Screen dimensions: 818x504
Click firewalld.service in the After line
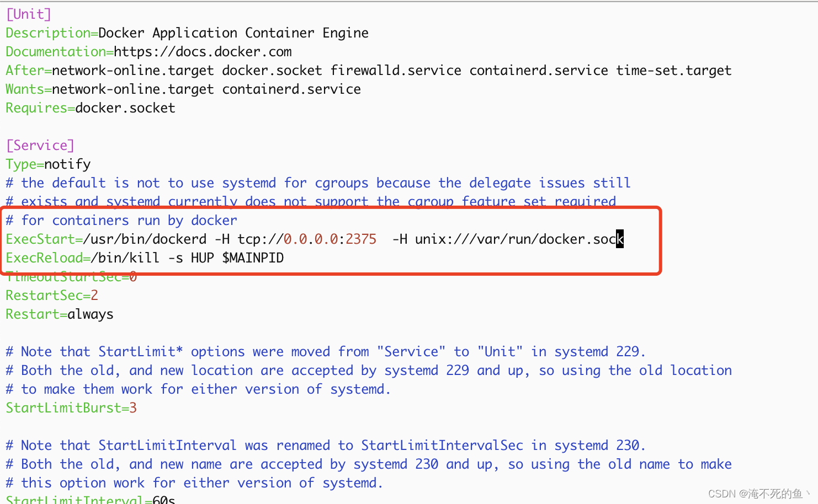pyautogui.click(x=396, y=71)
